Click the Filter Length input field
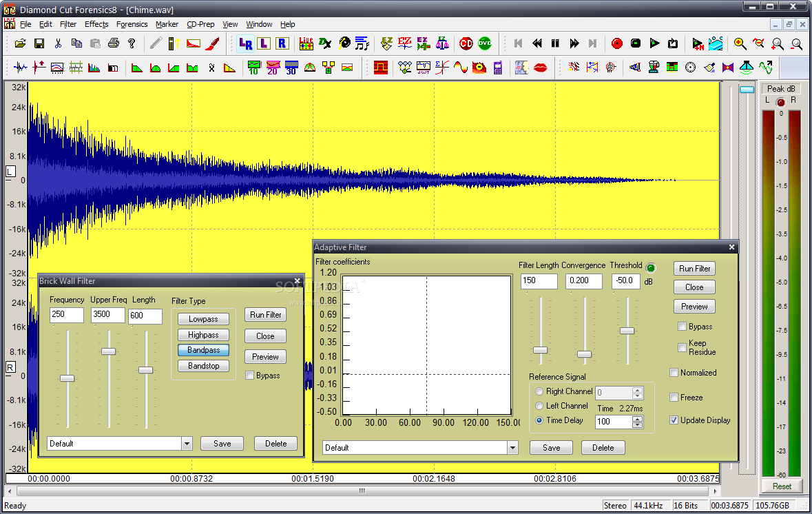 [539, 281]
